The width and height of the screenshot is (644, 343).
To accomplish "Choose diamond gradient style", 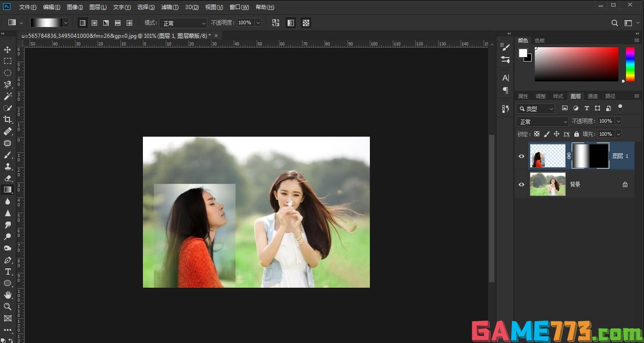I will pyautogui.click(x=129, y=23).
